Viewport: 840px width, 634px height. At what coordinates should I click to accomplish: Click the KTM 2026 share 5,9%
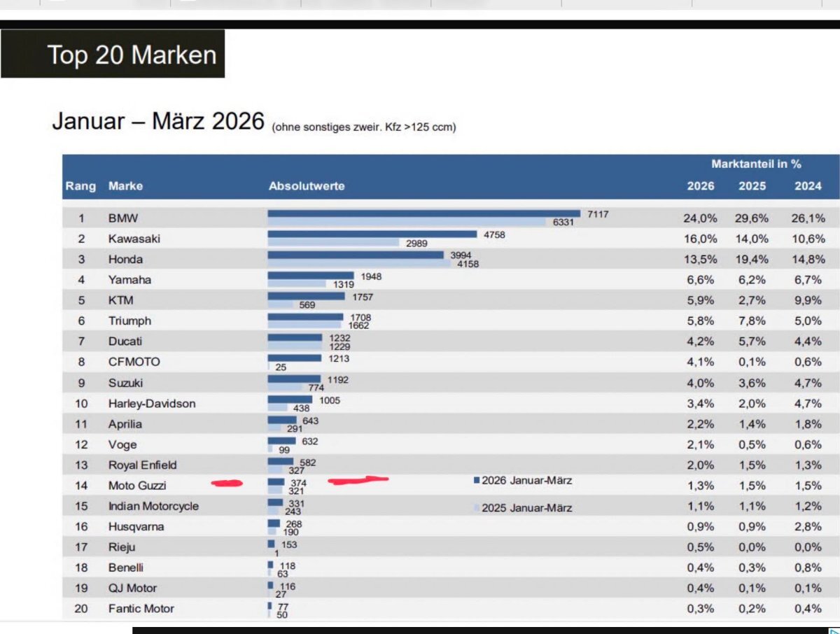[700, 300]
